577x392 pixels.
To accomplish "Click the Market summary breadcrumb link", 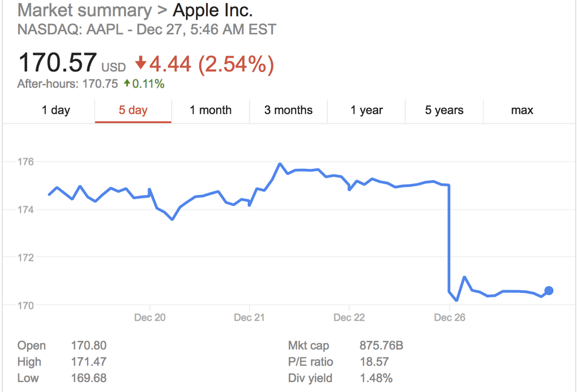I will click(84, 11).
